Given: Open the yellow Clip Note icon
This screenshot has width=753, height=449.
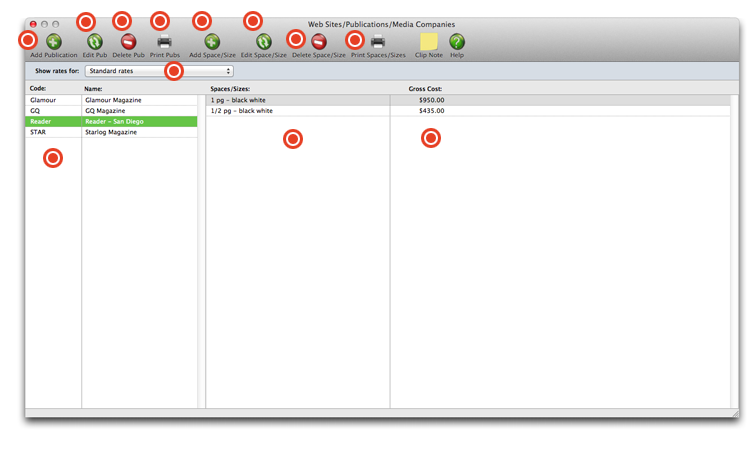Looking at the screenshot, I should 428,42.
